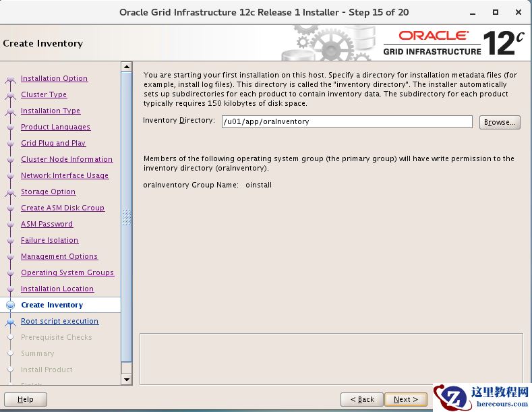Viewport: 532px width, 412px height.
Task: Click the oinstall group name text
Action: (x=258, y=185)
